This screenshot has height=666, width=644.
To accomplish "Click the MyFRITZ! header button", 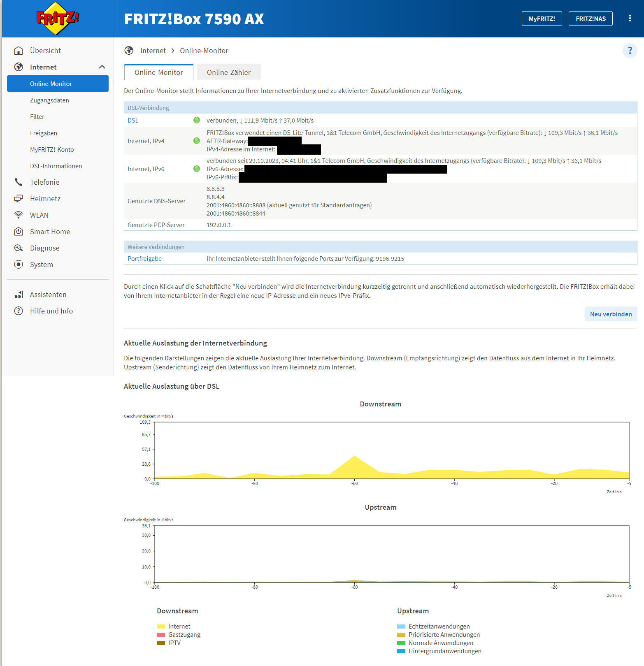I will (x=542, y=19).
